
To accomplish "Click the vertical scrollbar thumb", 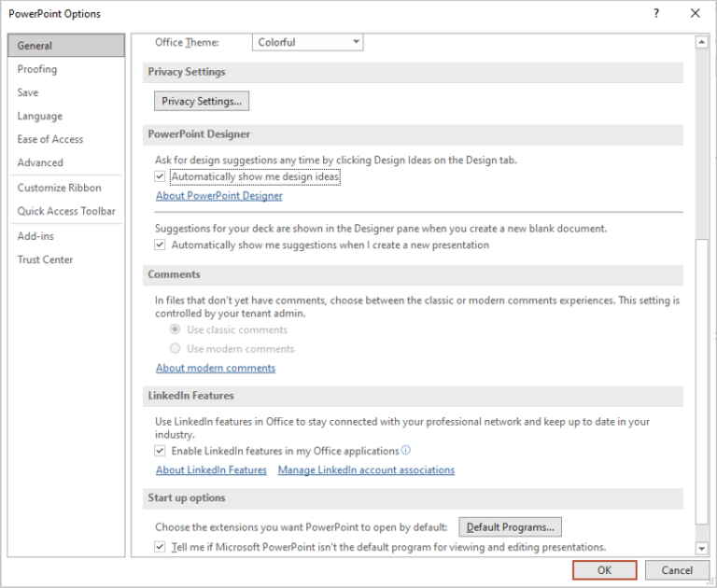I will pos(701,382).
